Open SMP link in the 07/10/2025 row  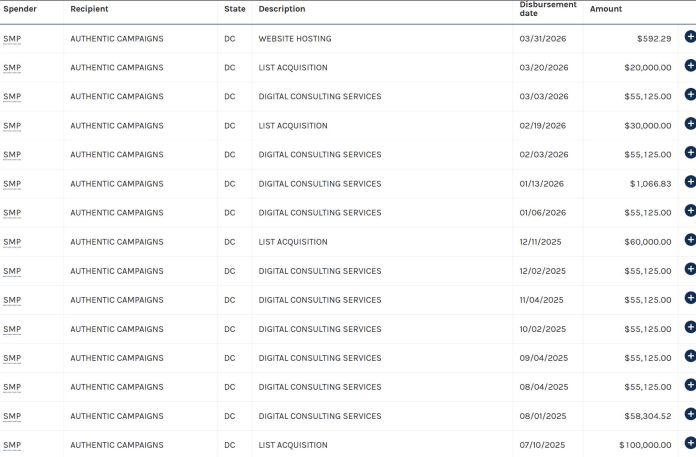coord(12,445)
